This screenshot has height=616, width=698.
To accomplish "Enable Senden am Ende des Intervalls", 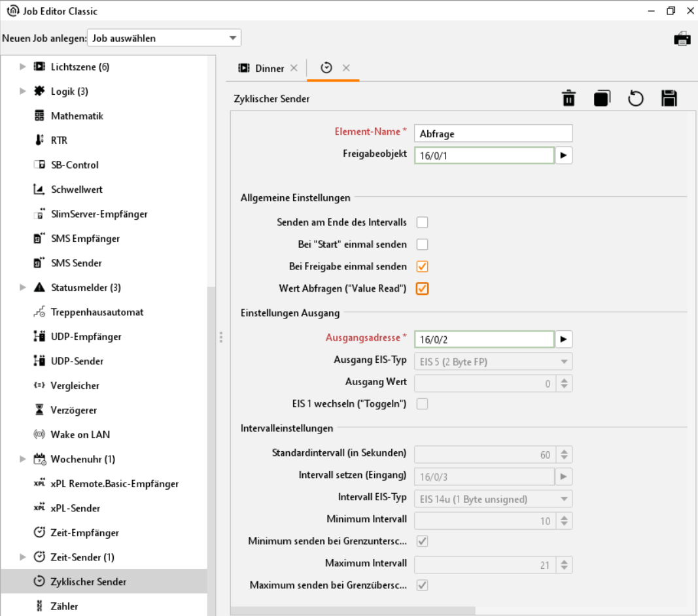I will tap(423, 222).
